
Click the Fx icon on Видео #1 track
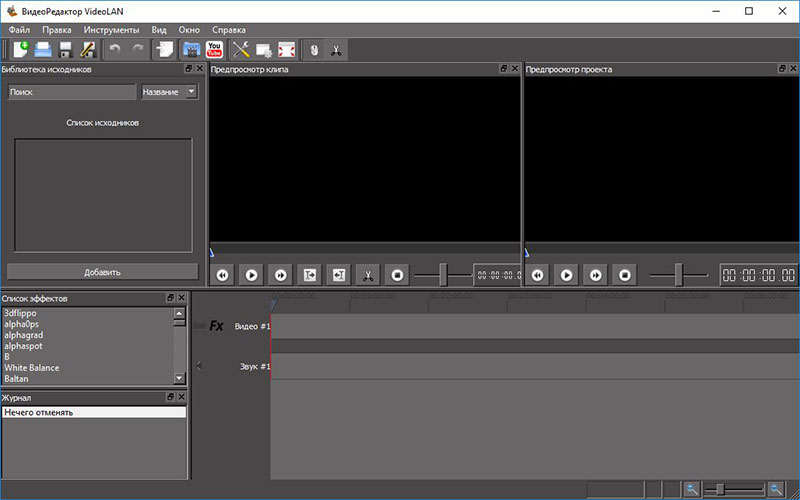(216, 326)
